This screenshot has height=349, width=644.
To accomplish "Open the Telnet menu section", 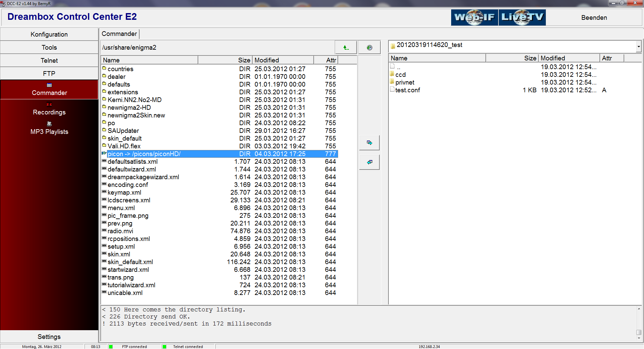I will [x=49, y=61].
